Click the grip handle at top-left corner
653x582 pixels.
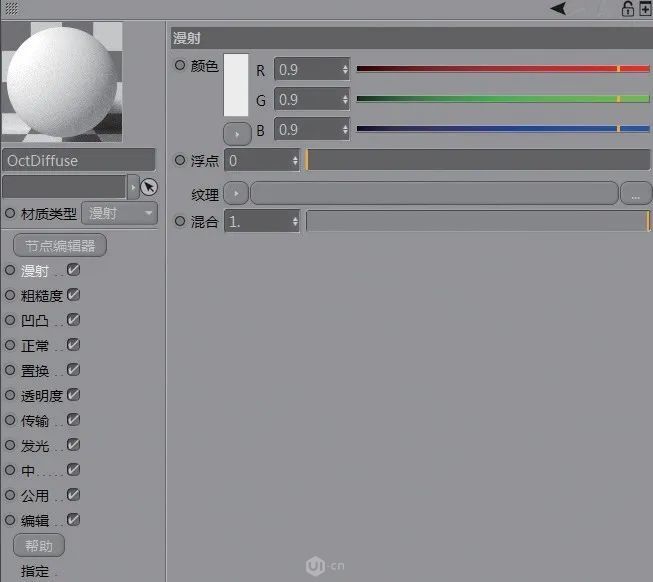(x=11, y=8)
